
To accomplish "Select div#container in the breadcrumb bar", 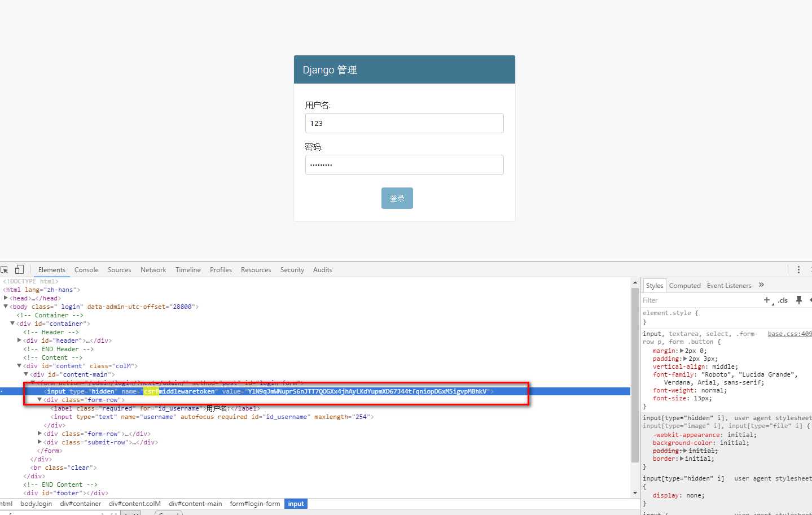I will (81, 504).
